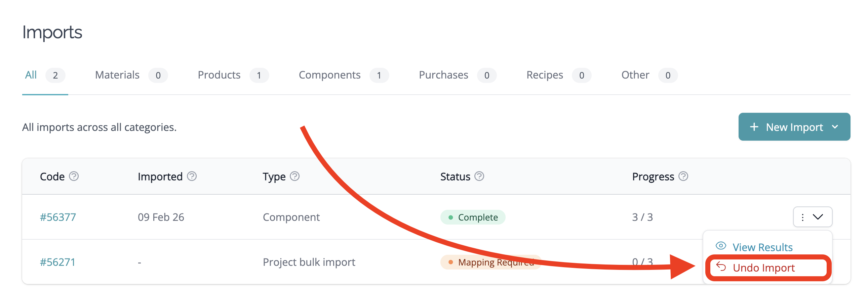Screen dimensions: 868x290
Task: Switch to the Other tab
Action: pyautogui.click(x=649, y=75)
